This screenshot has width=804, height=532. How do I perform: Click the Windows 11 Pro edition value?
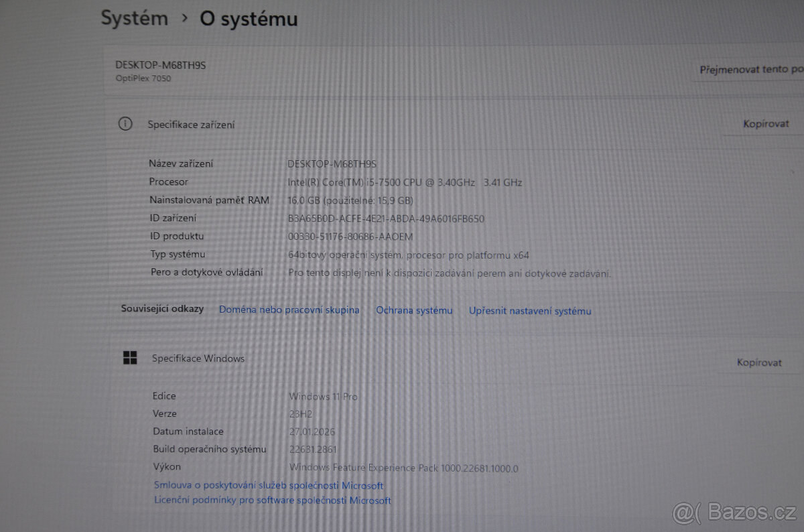[x=322, y=396]
